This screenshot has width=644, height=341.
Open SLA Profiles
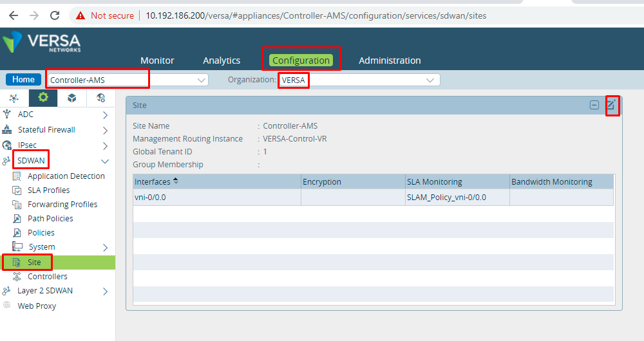[48, 190]
